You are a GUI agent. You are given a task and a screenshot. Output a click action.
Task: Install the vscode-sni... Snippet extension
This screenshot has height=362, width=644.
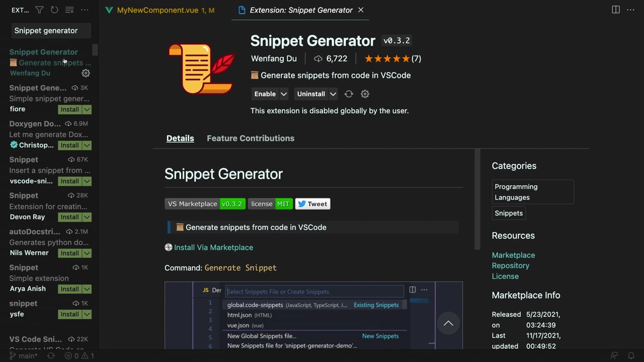click(70, 181)
